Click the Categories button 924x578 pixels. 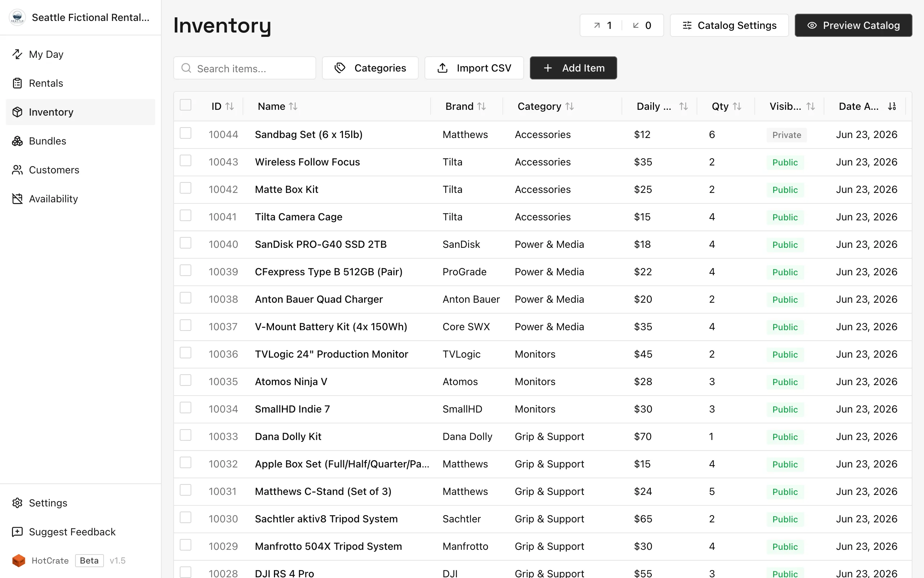(x=370, y=68)
